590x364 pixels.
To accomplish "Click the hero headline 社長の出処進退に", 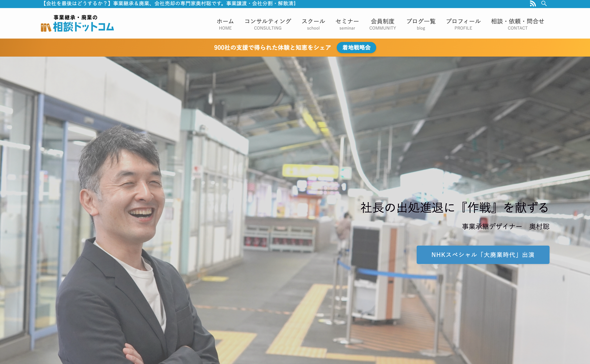I will (x=454, y=207).
